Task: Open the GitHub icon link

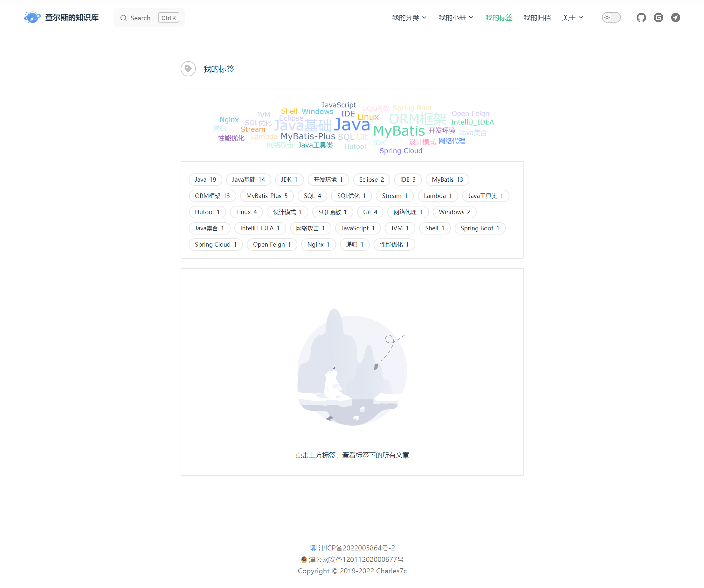Action: click(641, 17)
